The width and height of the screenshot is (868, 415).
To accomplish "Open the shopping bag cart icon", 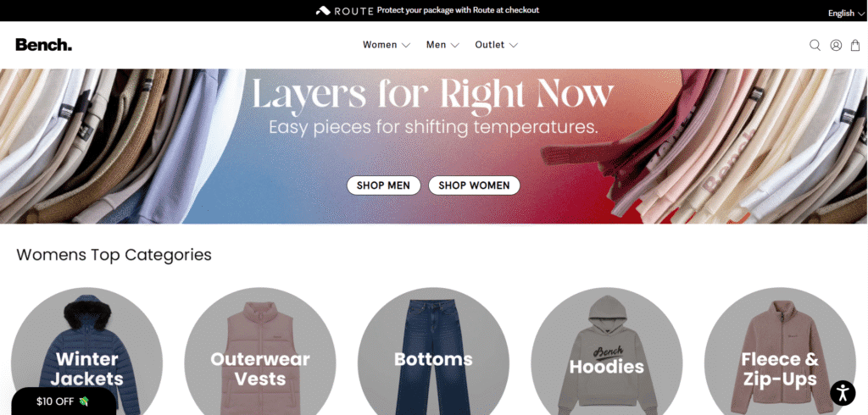I will [x=855, y=46].
